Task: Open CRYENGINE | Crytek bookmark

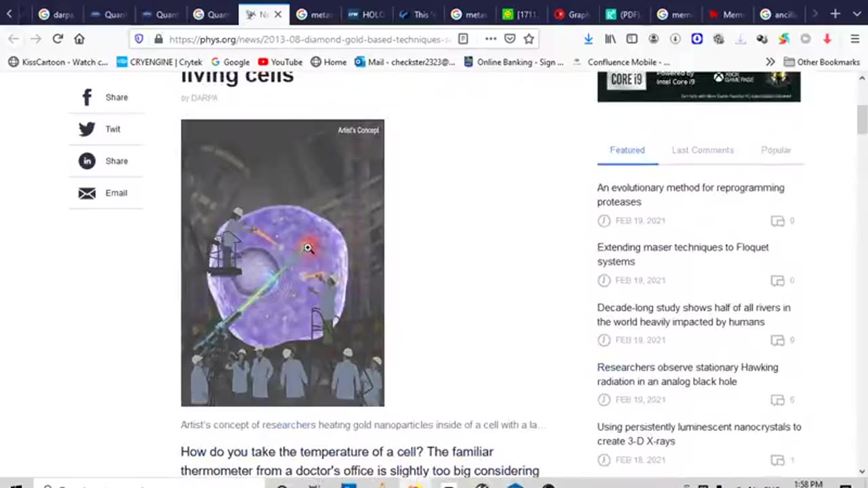Action: coord(159,62)
